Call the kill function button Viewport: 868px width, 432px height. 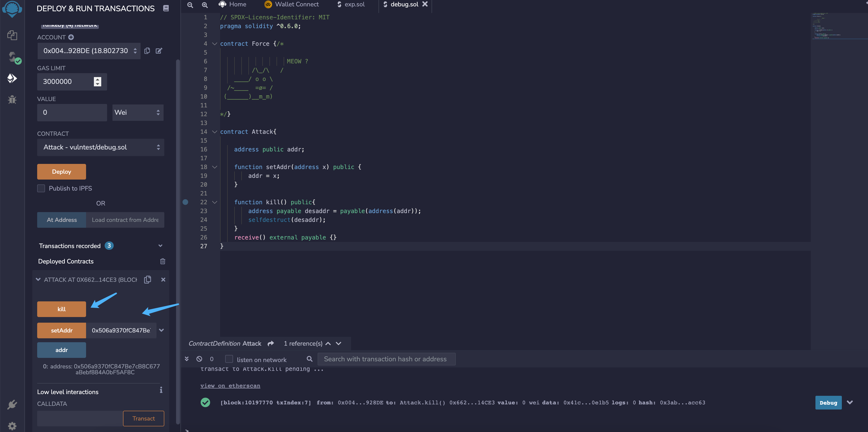coord(61,309)
